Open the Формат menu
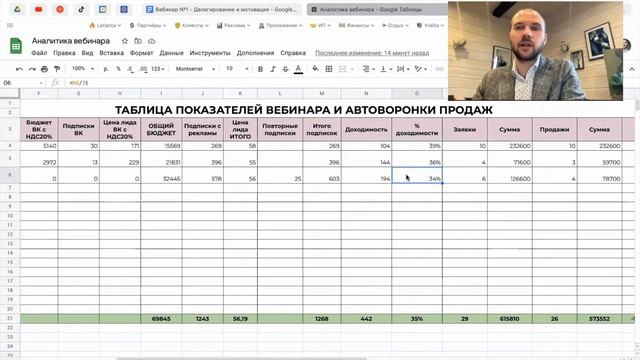Screen dimensions: 640x360 coord(141,53)
